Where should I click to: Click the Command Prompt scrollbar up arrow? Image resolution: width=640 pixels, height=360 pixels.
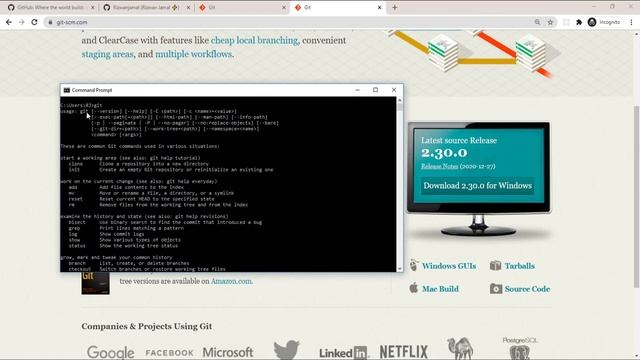pos(400,100)
